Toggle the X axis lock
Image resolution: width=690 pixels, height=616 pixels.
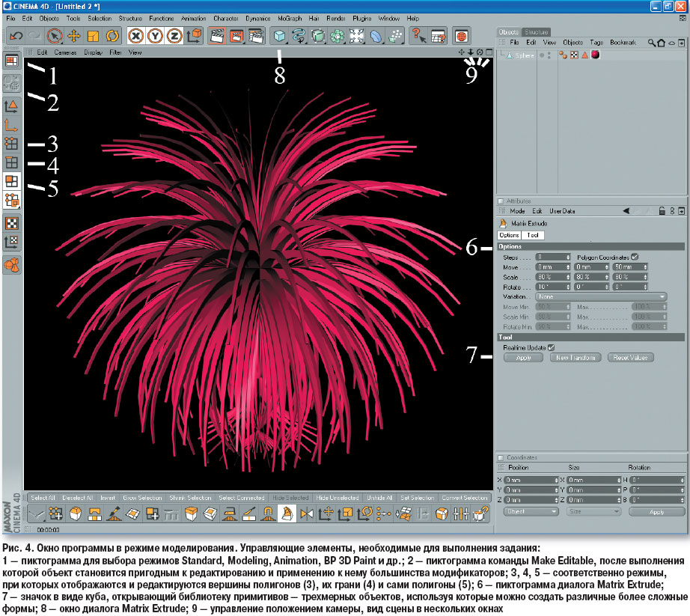point(136,35)
